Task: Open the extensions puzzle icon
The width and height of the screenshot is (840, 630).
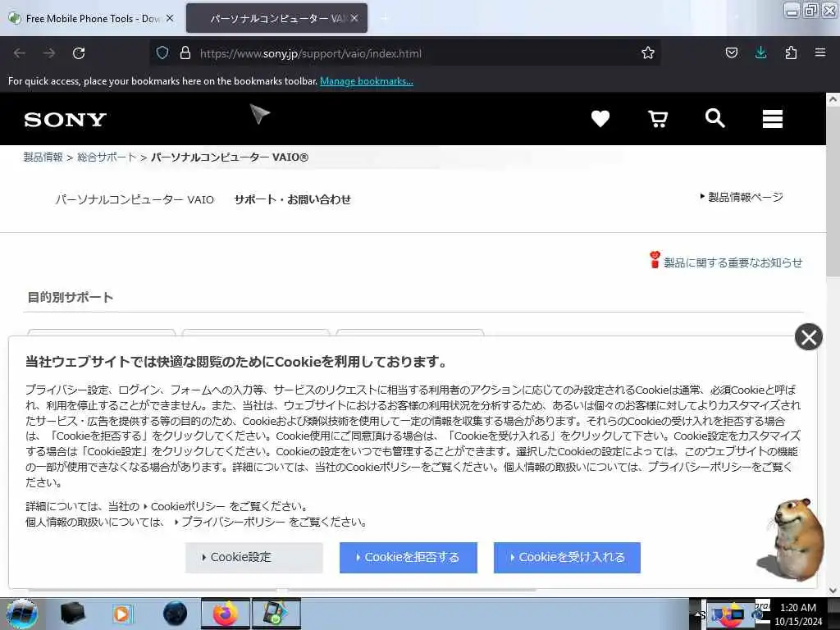Action: coord(791,52)
